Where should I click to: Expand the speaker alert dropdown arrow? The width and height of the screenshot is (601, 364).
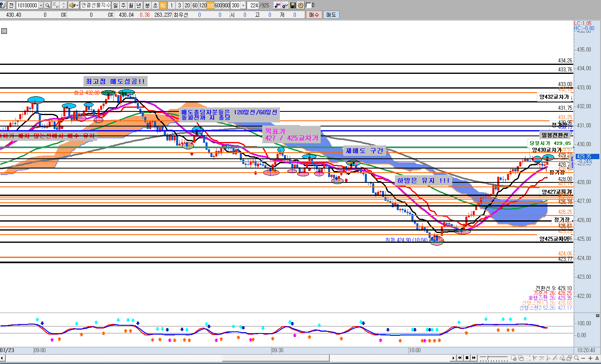point(77,5)
